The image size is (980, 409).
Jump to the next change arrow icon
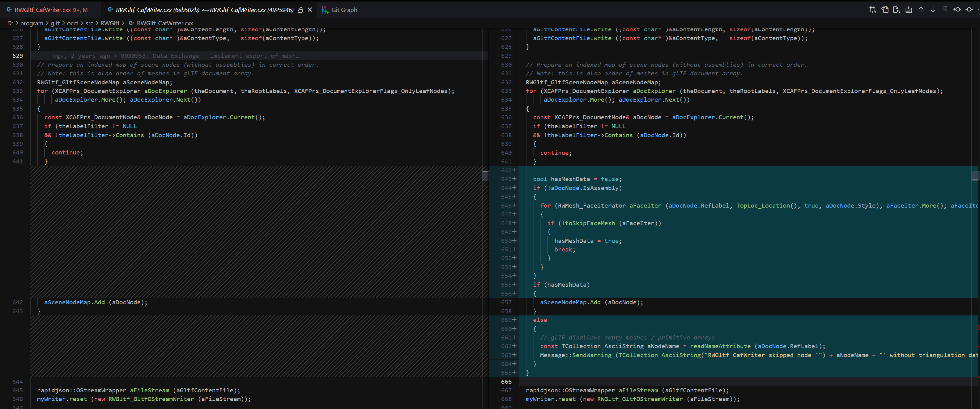click(933, 10)
